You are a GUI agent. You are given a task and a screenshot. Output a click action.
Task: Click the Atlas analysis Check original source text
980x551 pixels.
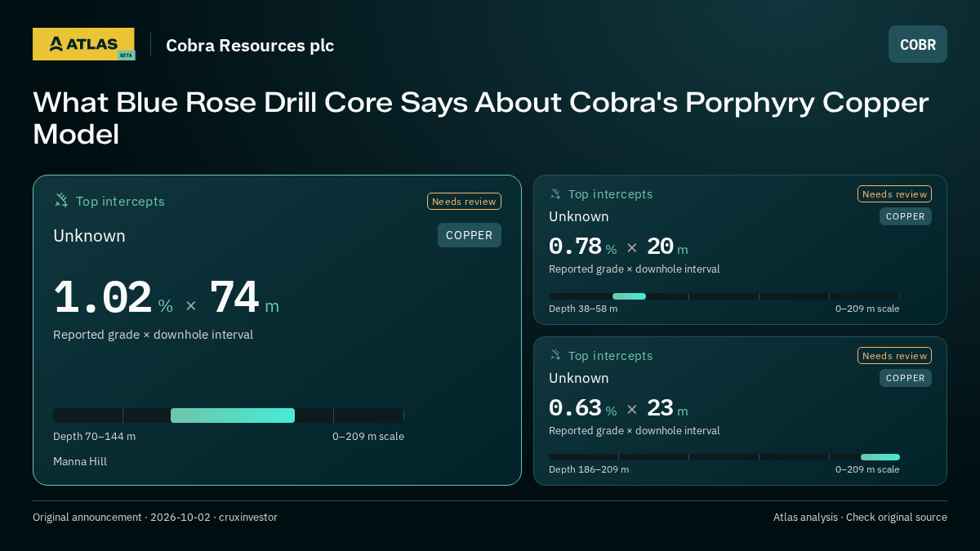click(x=860, y=518)
